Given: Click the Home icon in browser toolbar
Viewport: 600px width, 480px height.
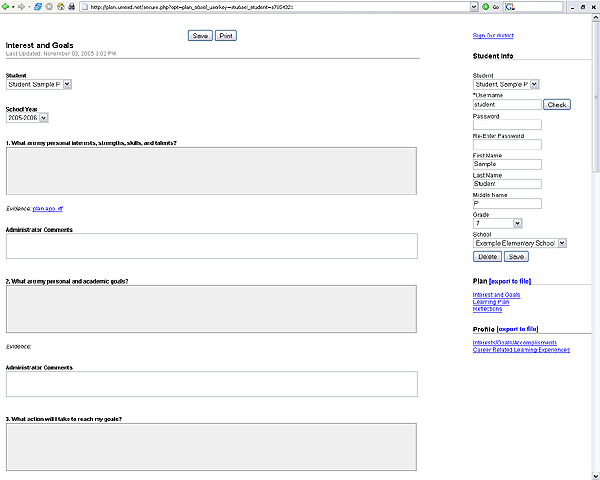Looking at the screenshot, I should click(x=60, y=6).
